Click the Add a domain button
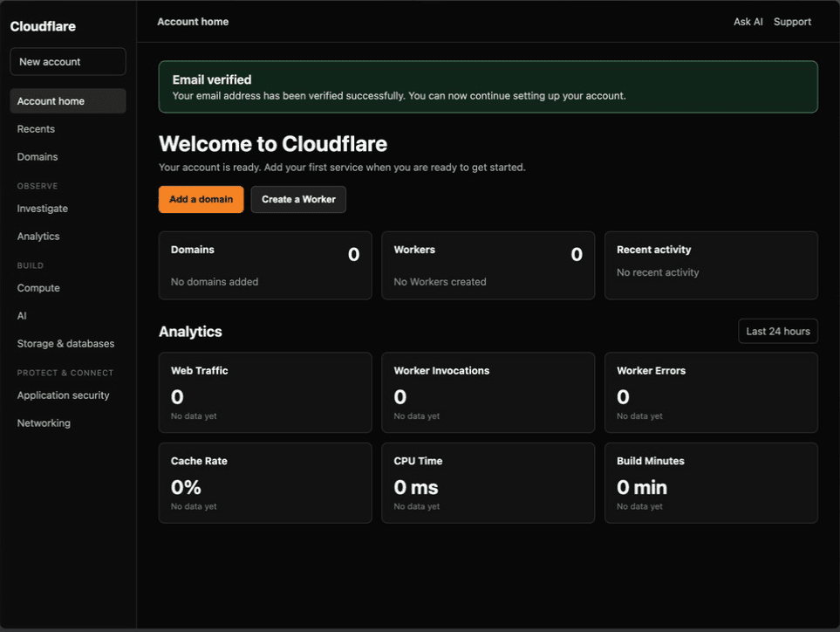This screenshot has height=632, width=840. tap(201, 199)
